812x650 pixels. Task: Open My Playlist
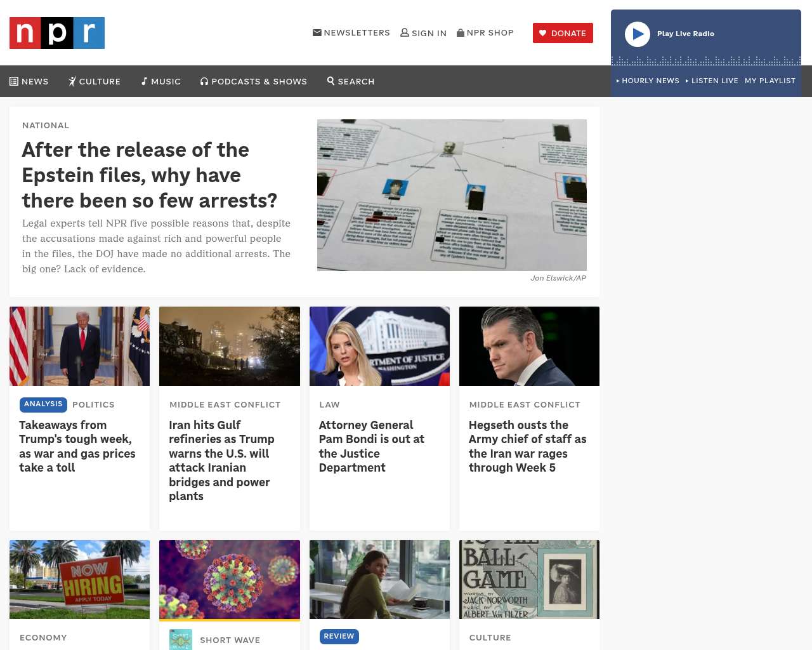coord(770,81)
